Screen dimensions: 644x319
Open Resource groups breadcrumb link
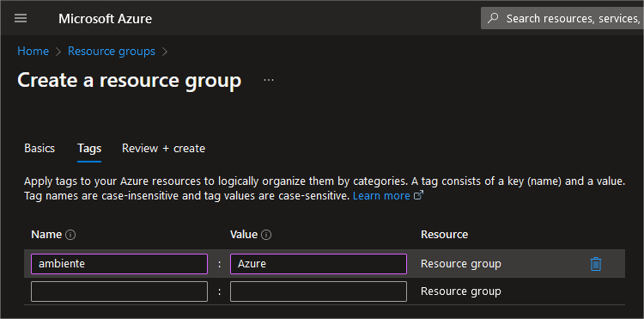[112, 51]
